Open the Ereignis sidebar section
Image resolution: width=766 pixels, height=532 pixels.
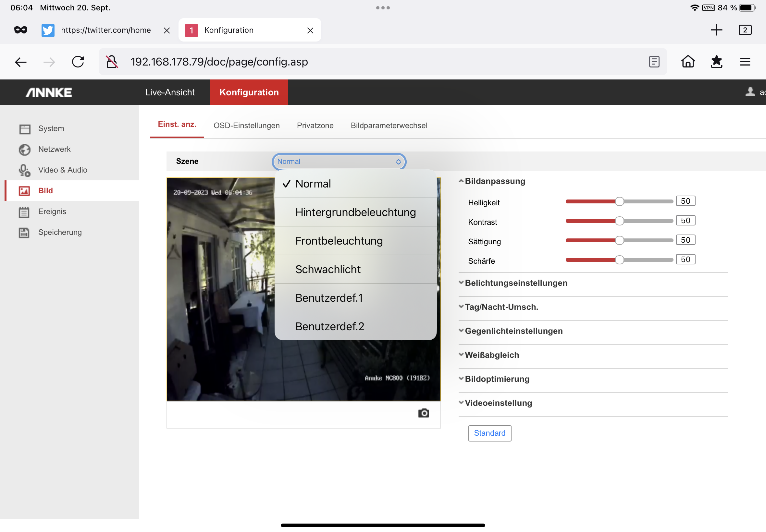(52, 212)
